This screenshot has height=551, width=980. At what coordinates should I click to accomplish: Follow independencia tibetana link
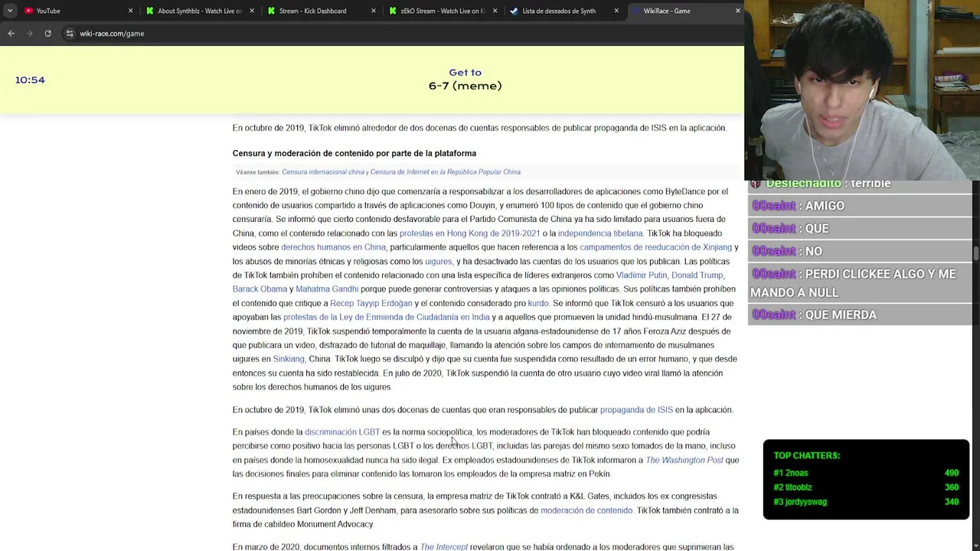click(600, 233)
